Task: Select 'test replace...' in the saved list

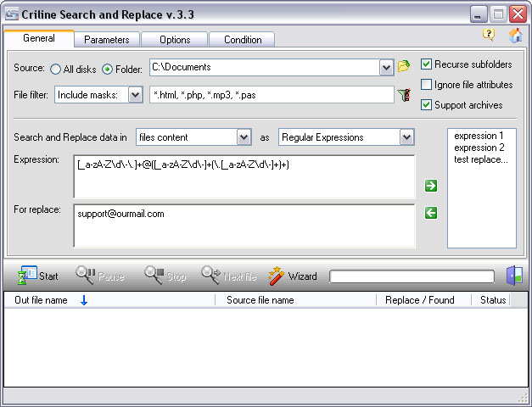Action: [x=481, y=159]
